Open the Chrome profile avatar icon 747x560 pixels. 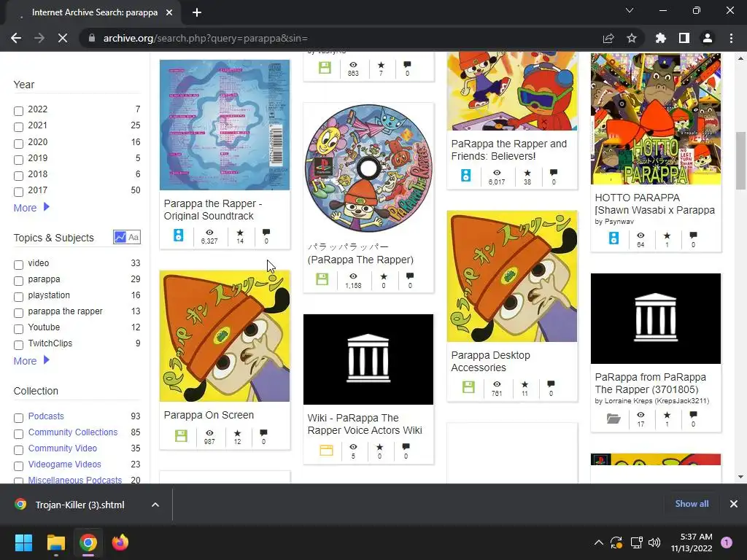708,38
